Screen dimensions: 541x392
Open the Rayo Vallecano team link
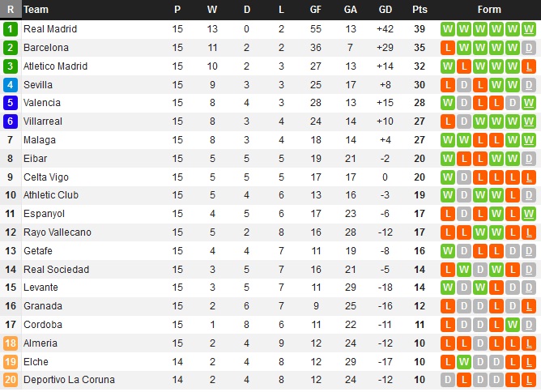coord(58,232)
